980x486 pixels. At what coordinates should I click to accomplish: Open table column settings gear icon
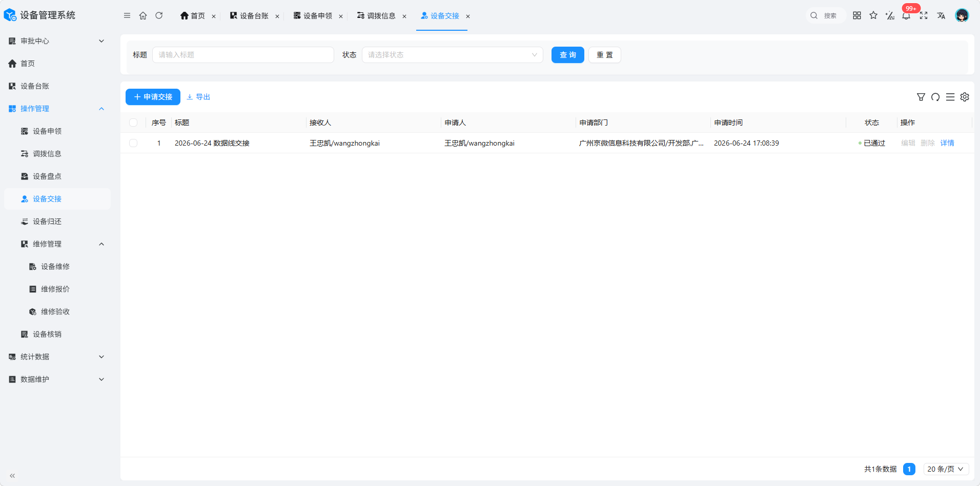965,97
